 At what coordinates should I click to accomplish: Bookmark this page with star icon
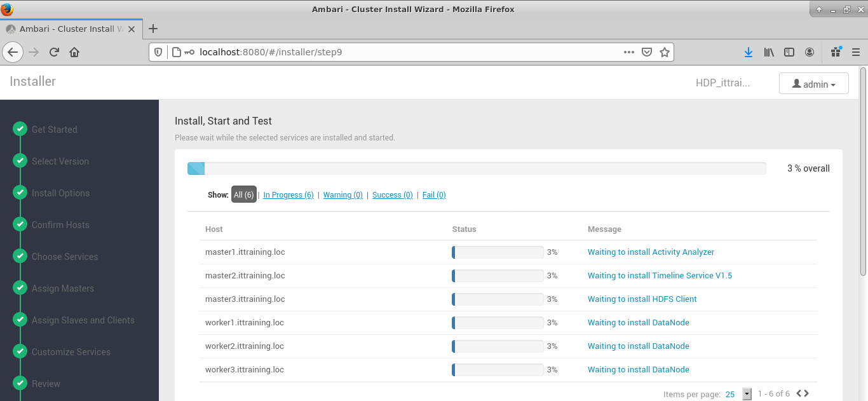pyautogui.click(x=664, y=52)
